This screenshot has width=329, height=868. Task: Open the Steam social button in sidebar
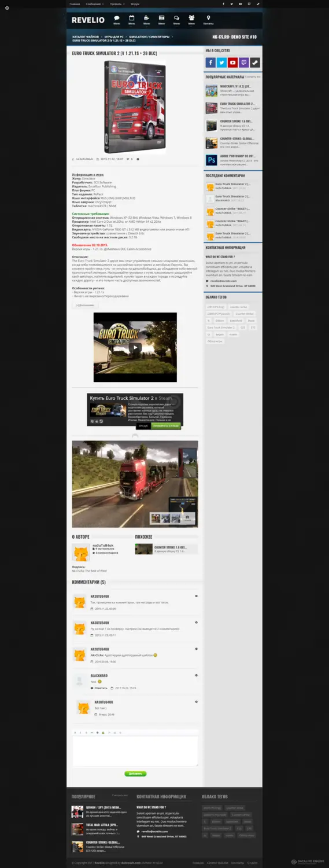pyautogui.click(x=254, y=62)
